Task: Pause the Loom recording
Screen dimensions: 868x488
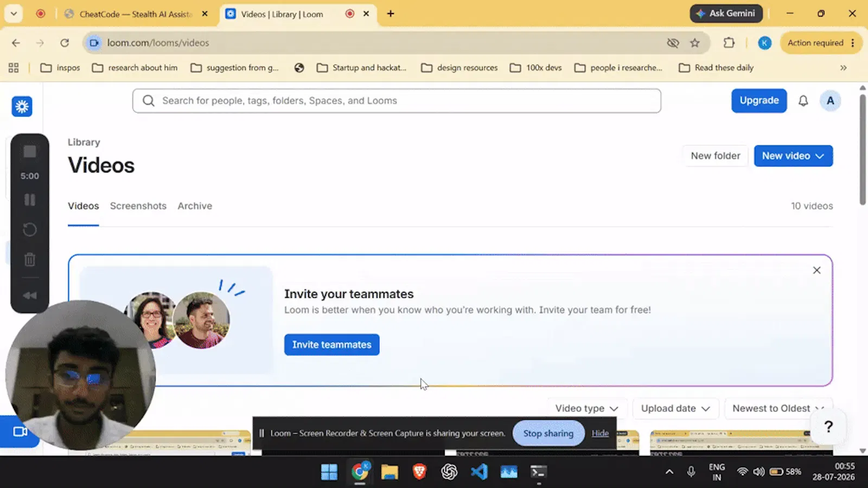Action: click(30, 200)
